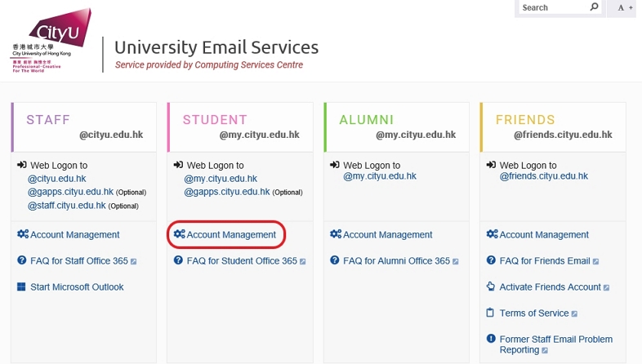Click the Terms of Service clipboard icon
642x364 pixels.
tap(491, 313)
